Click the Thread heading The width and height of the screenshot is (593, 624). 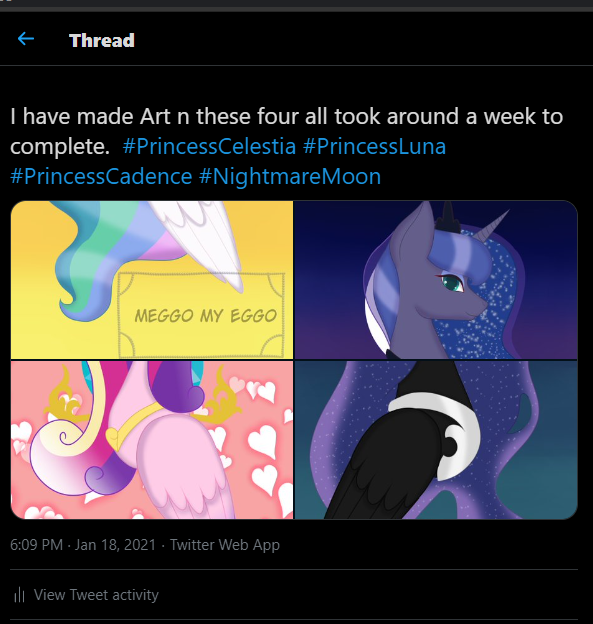[102, 40]
